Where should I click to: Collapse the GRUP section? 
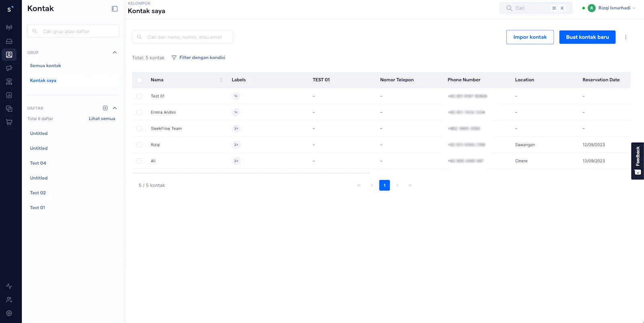point(115,52)
